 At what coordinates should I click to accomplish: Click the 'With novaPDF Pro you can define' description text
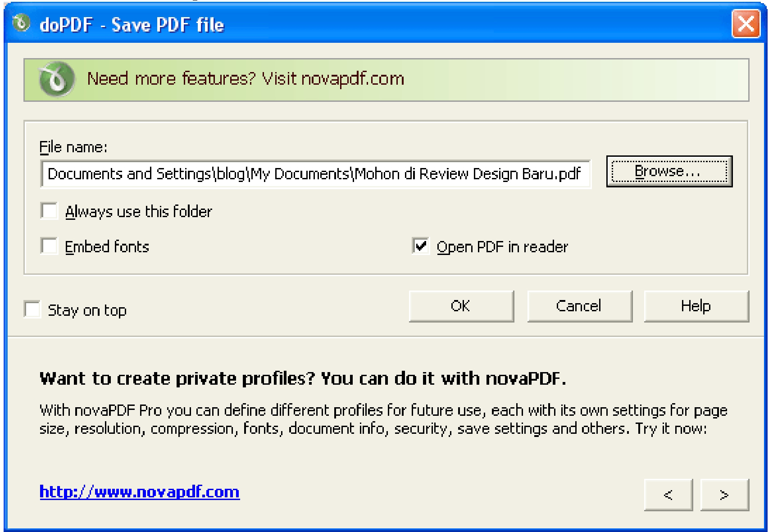(x=383, y=419)
